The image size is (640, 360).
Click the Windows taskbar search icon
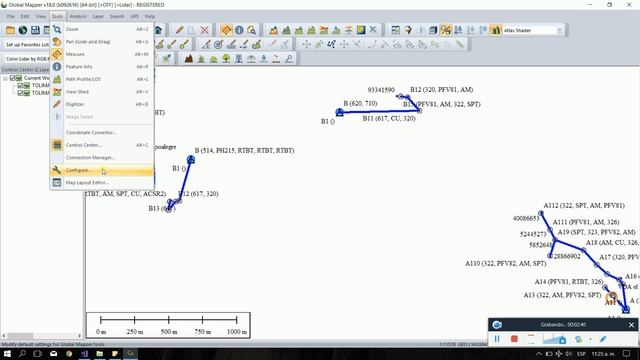click(22, 353)
